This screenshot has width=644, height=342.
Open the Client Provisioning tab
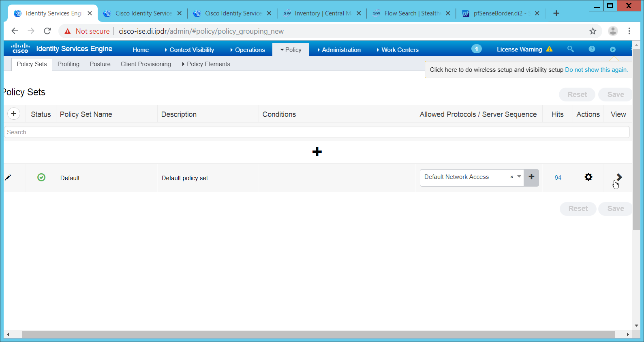pyautogui.click(x=145, y=64)
